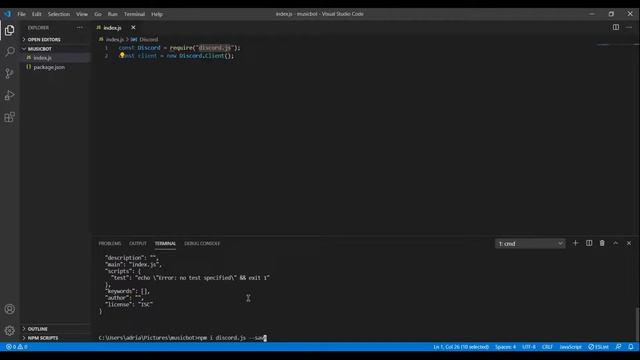
Task: Open the Source Control view
Action: point(10,73)
